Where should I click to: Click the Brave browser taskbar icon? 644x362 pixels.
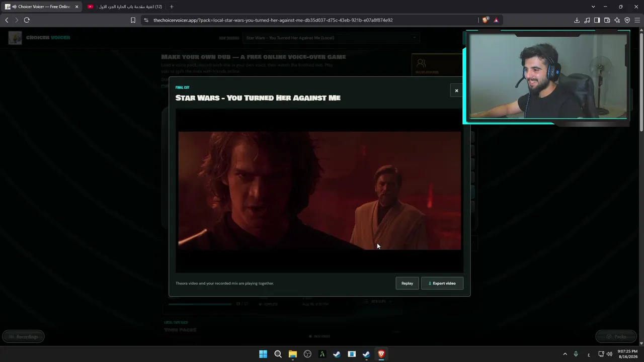coord(381,354)
